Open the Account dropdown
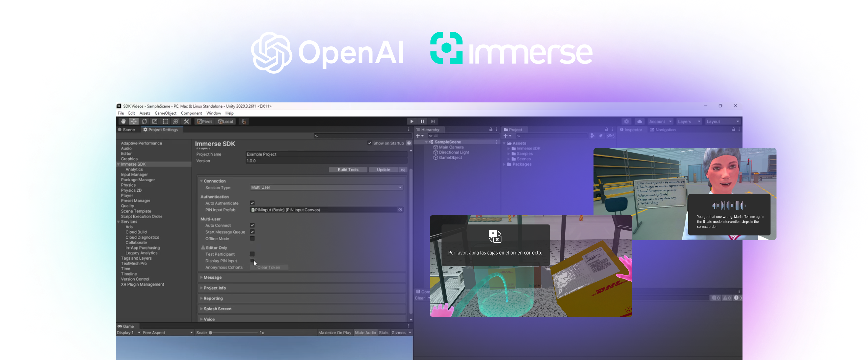Image resolution: width=868 pixels, height=360 pixels. click(x=660, y=121)
